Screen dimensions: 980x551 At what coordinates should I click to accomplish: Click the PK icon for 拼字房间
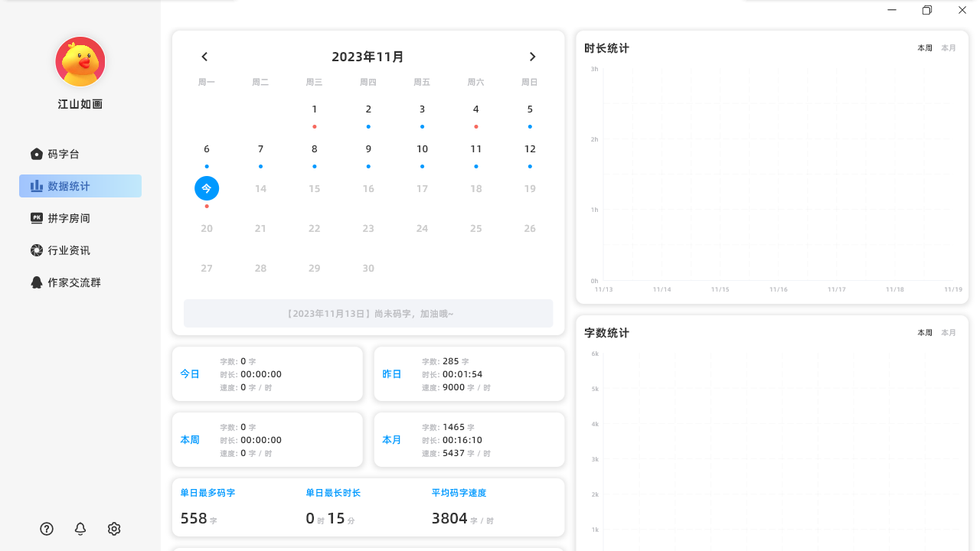click(36, 217)
